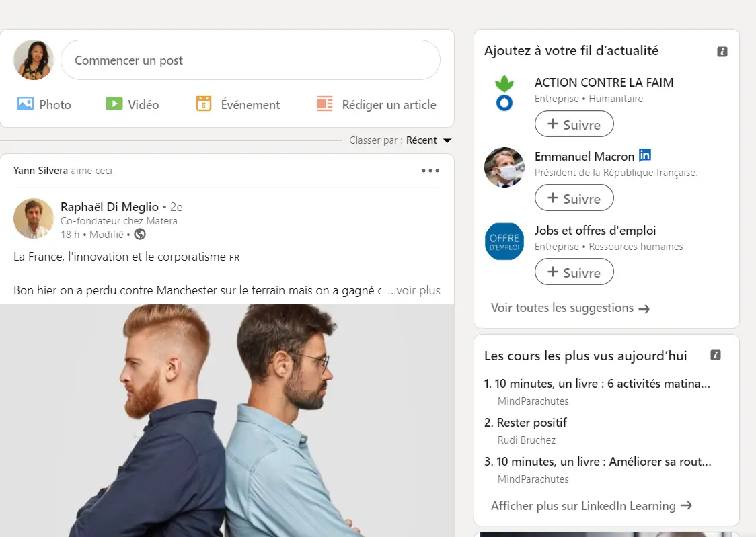Click the Rudi Bruchez author name
This screenshot has width=756, height=537.
(x=527, y=440)
